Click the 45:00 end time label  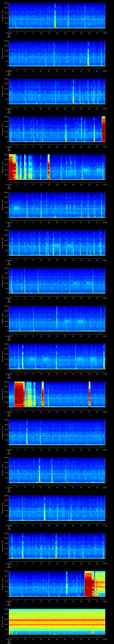[x=105, y=298]
